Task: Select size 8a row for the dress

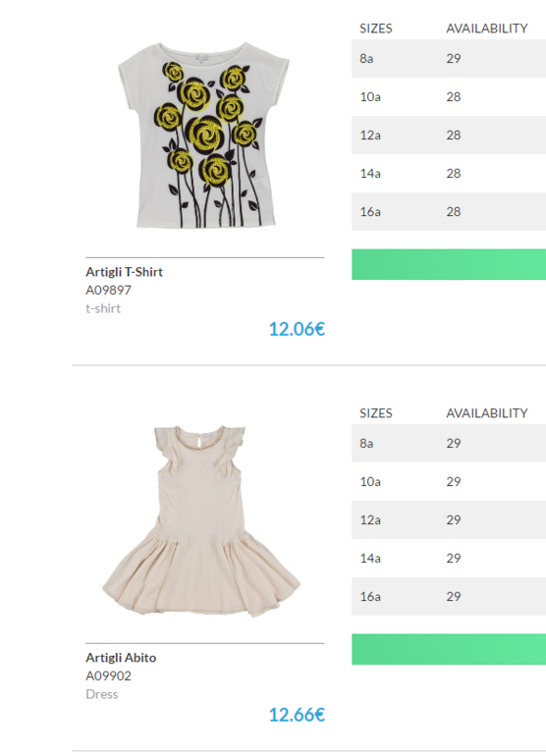Action: [x=449, y=443]
